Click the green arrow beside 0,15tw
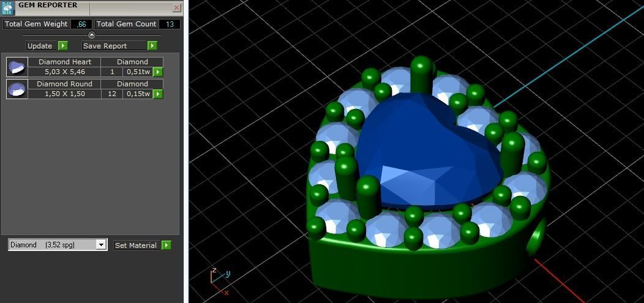This screenshot has width=644, height=303. (x=158, y=94)
